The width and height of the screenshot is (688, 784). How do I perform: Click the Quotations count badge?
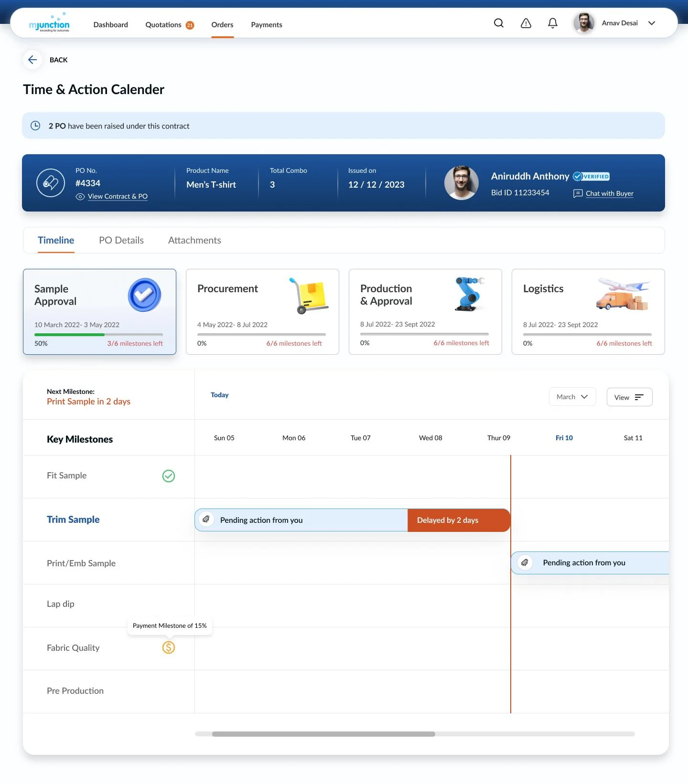coord(190,25)
